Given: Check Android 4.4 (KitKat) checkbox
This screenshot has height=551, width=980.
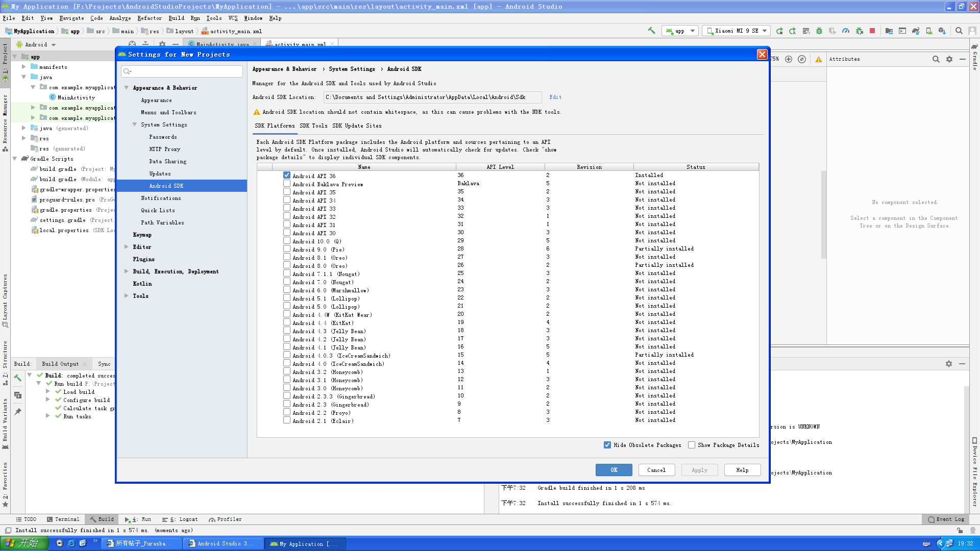Looking at the screenshot, I should [287, 322].
